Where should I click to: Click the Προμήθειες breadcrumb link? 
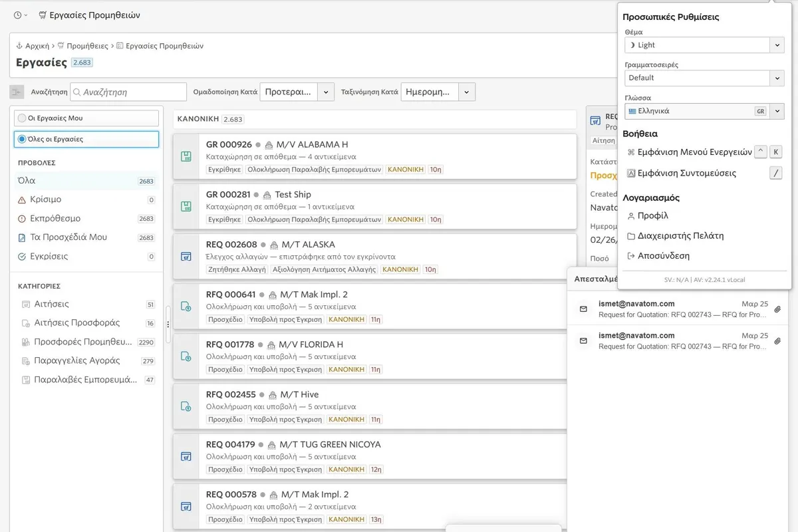pyautogui.click(x=87, y=46)
